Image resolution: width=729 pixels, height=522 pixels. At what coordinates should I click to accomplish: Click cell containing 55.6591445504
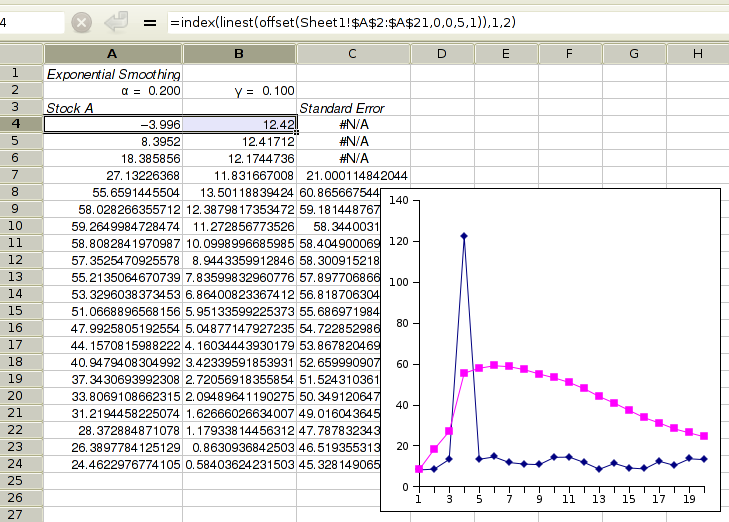[x=113, y=192]
